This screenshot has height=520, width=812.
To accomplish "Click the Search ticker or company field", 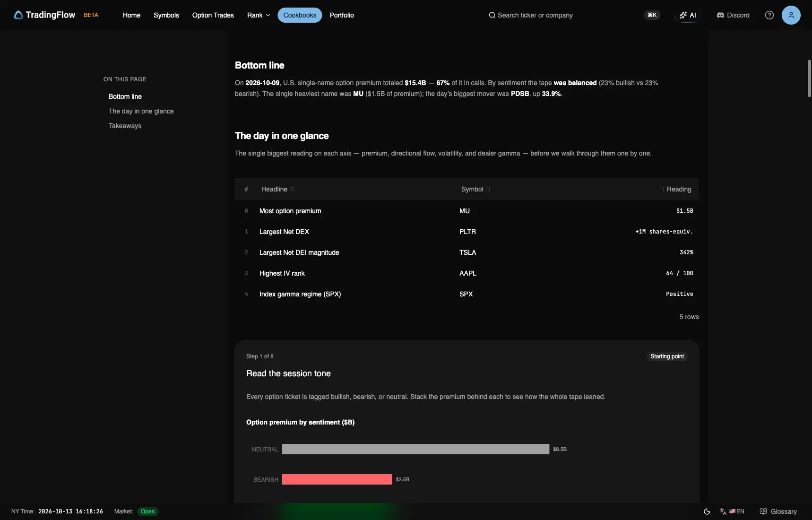I will click(530, 15).
